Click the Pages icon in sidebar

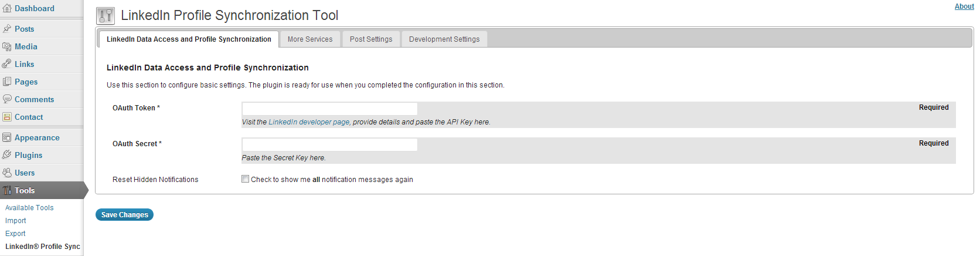(7, 82)
